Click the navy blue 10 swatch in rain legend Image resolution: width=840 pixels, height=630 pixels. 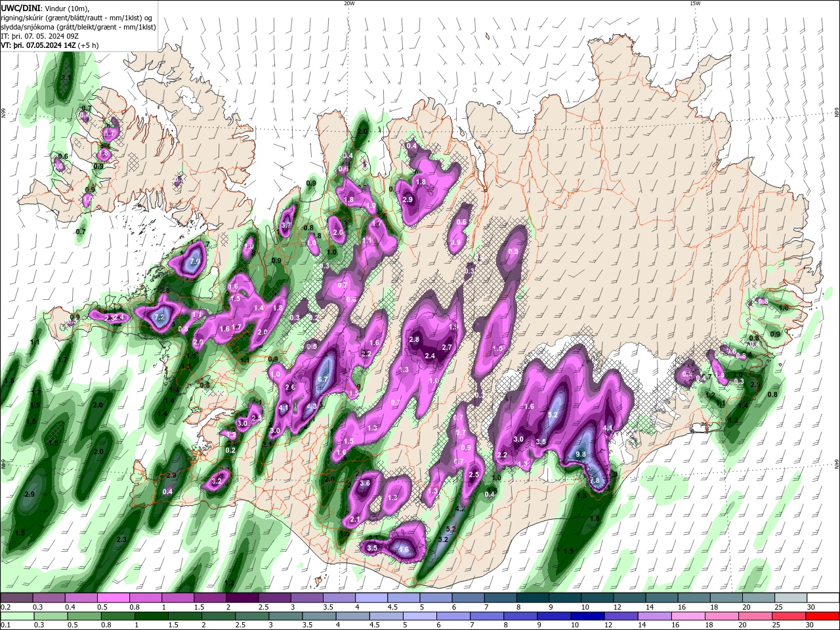[586, 616]
